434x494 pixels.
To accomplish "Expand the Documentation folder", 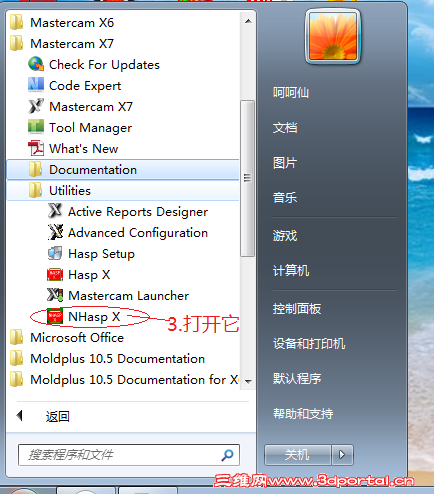I will tap(123, 169).
